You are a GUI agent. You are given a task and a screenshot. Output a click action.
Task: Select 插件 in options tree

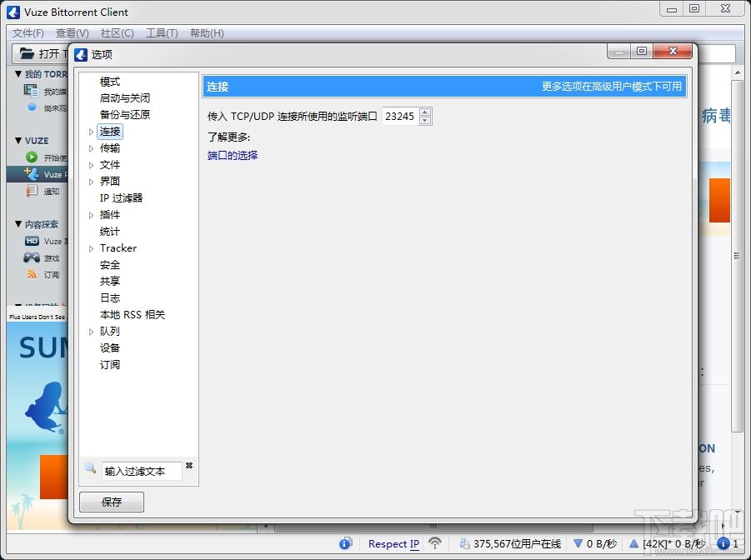(x=110, y=215)
